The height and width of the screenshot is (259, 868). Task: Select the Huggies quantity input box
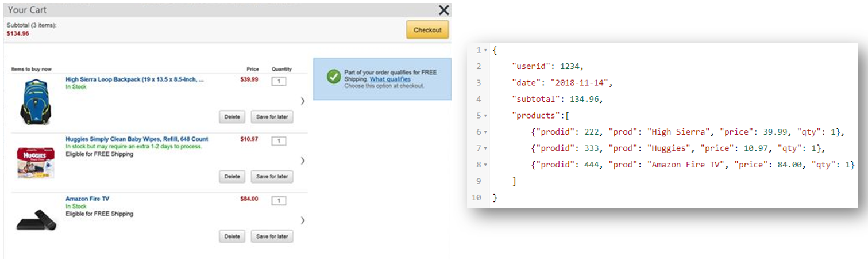(x=279, y=141)
